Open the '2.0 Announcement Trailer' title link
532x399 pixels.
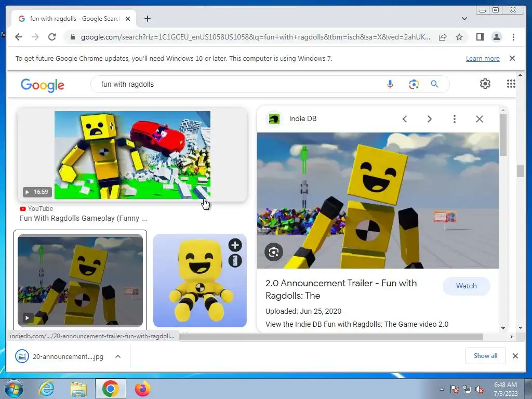[x=341, y=289]
